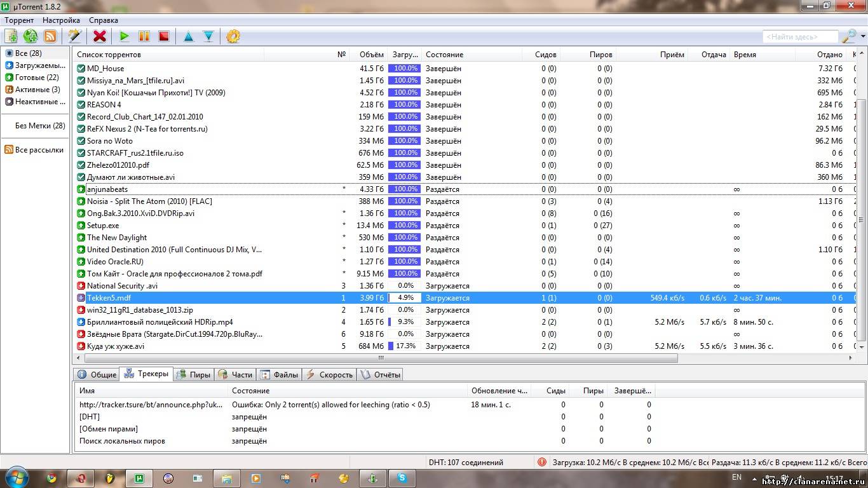Image resolution: width=868 pixels, height=488 pixels.
Task: Select Готовые (22) category in sidebar
Action: [36, 78]
